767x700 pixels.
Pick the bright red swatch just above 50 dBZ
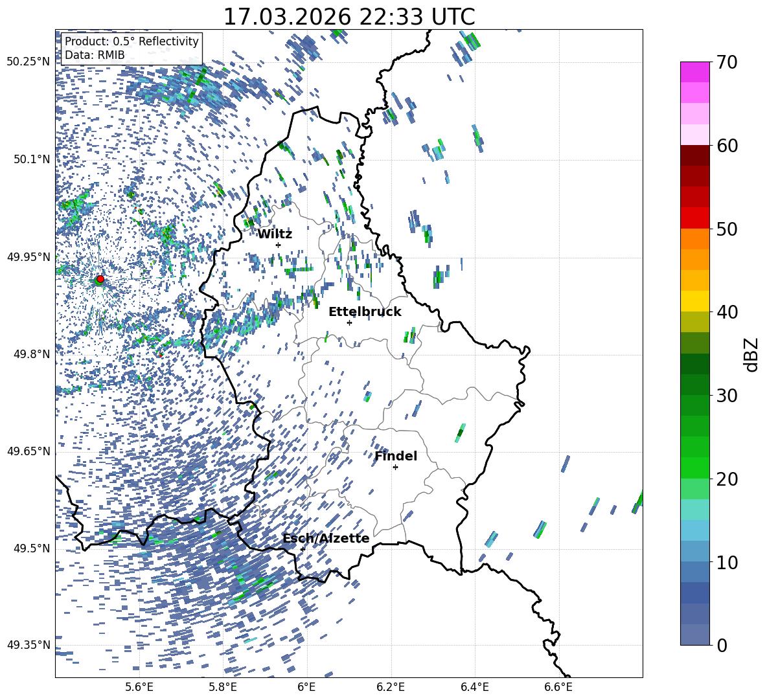(694, 218)
